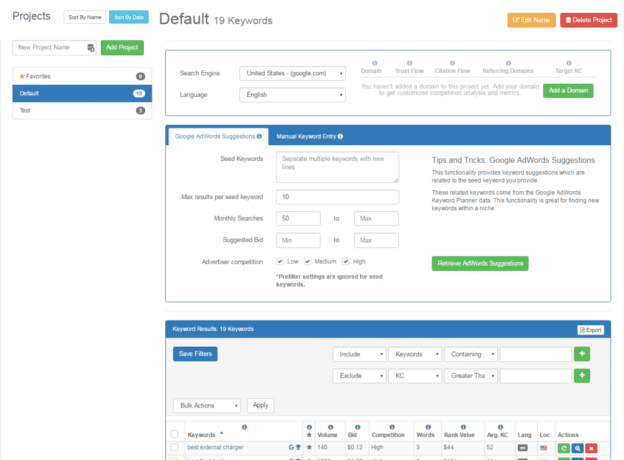The width and height of the screenshot is (624, 460).
Task: Open the Search Engine dropdown
Action: point(292,73)
